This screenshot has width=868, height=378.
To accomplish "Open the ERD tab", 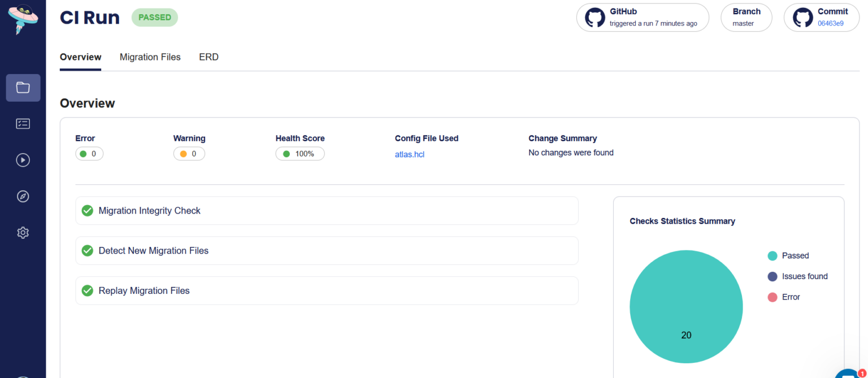I will [209, 57].
